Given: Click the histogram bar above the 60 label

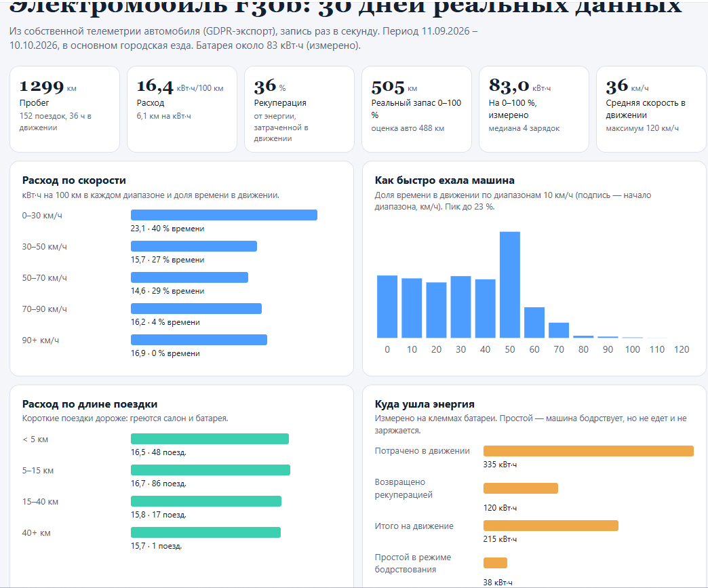Looking at the screenshot, I should [x=534, y=322].
